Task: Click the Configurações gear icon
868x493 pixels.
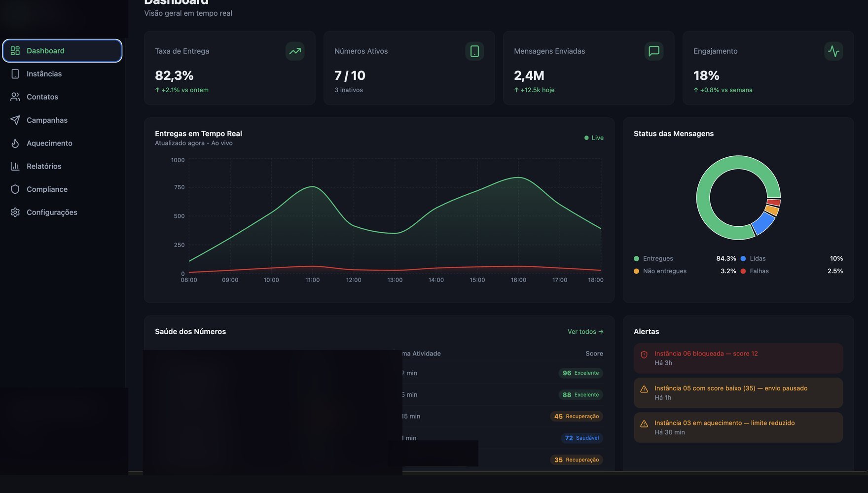Action: click(x=15, y=212)
